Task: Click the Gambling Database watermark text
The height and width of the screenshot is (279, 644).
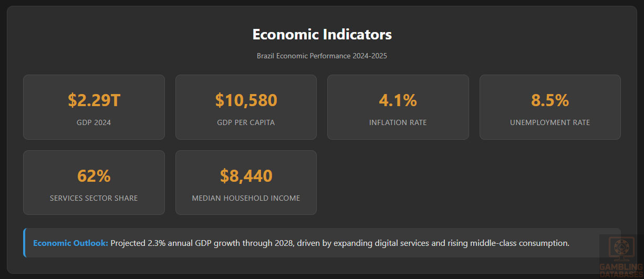Action: [x=621, y=270]
